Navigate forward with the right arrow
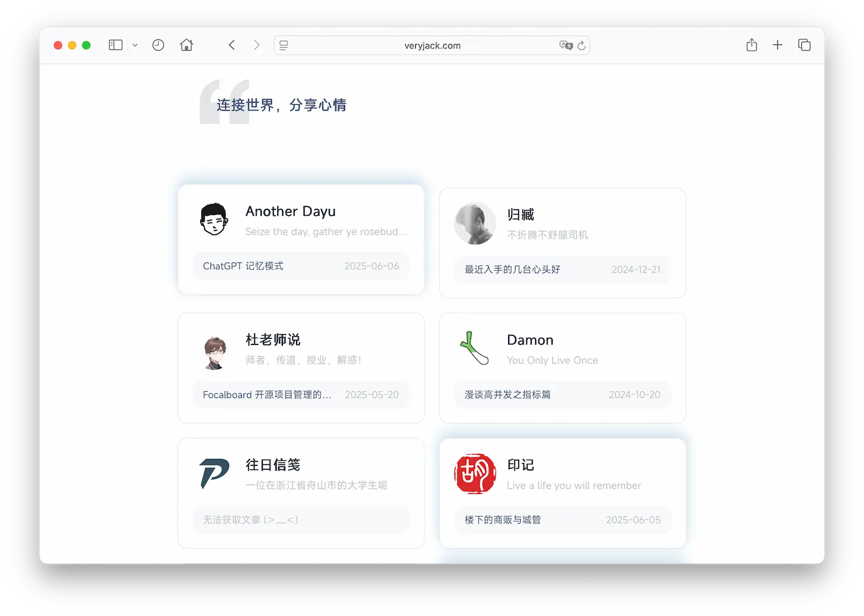The width and height of the screenshot is (864, 616). (x=257, y=45)
